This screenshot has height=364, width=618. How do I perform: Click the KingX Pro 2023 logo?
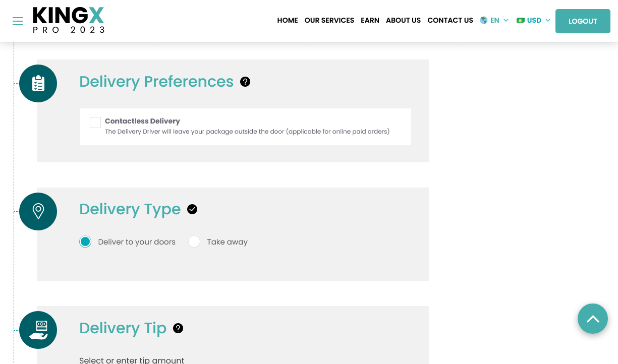69,21
